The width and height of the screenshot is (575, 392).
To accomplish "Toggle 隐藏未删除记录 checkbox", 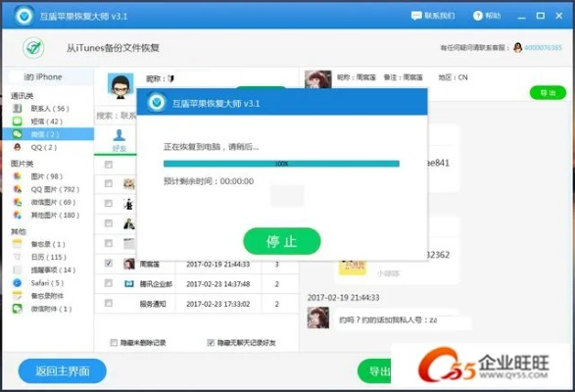I will click(x=114, y=342).
